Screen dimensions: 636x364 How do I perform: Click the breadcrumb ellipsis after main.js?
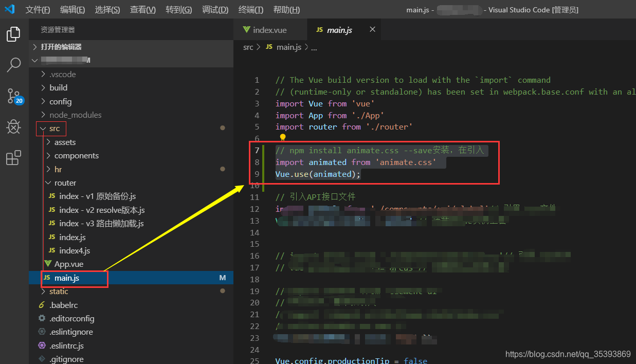point(314,47)
